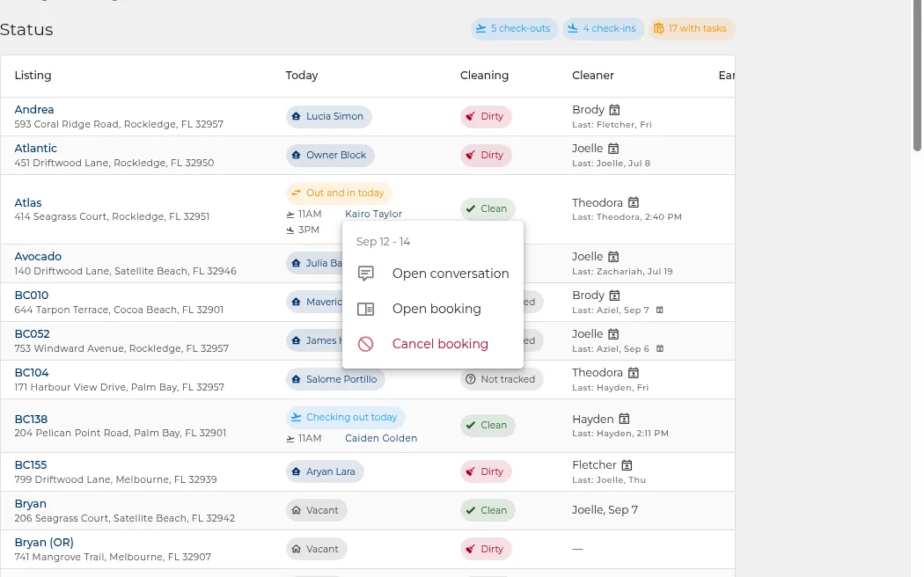Click Out and in today badge

pyautogui.click(x=340, y=194)
